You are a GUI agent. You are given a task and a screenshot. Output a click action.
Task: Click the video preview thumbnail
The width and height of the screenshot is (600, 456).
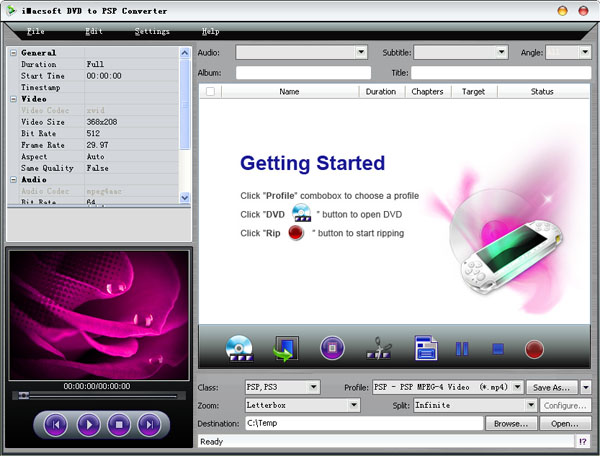99,315
